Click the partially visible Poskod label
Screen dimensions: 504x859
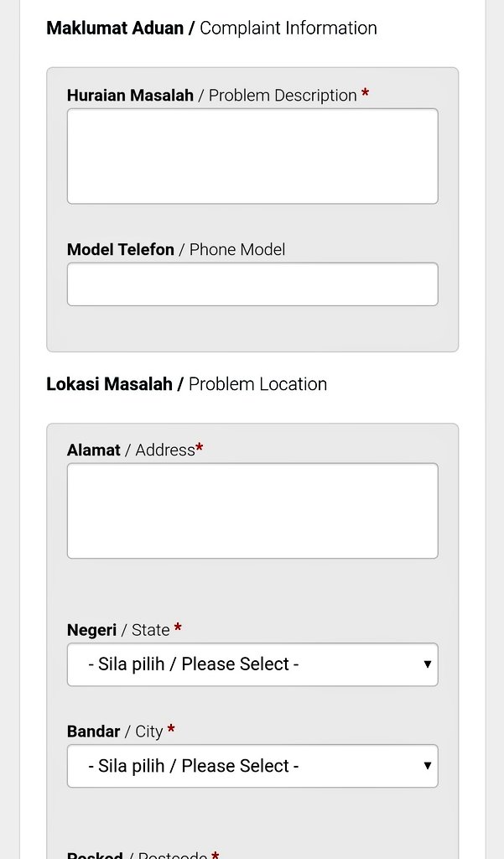pos(95,855)
